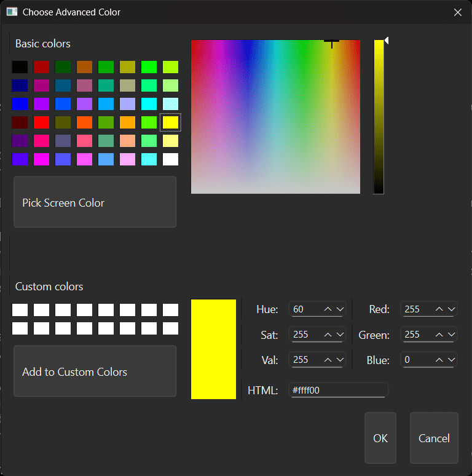Confirm the color with OK
The height and width of the screenshot is (476, 472).
pyautogui.click(x=380, y=438)
